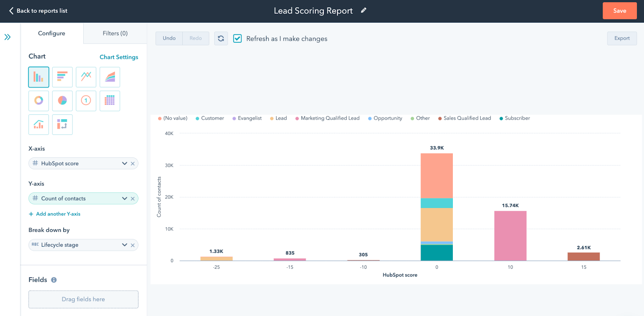
Task: Select the pie chart type
Action: coord(62,101)
